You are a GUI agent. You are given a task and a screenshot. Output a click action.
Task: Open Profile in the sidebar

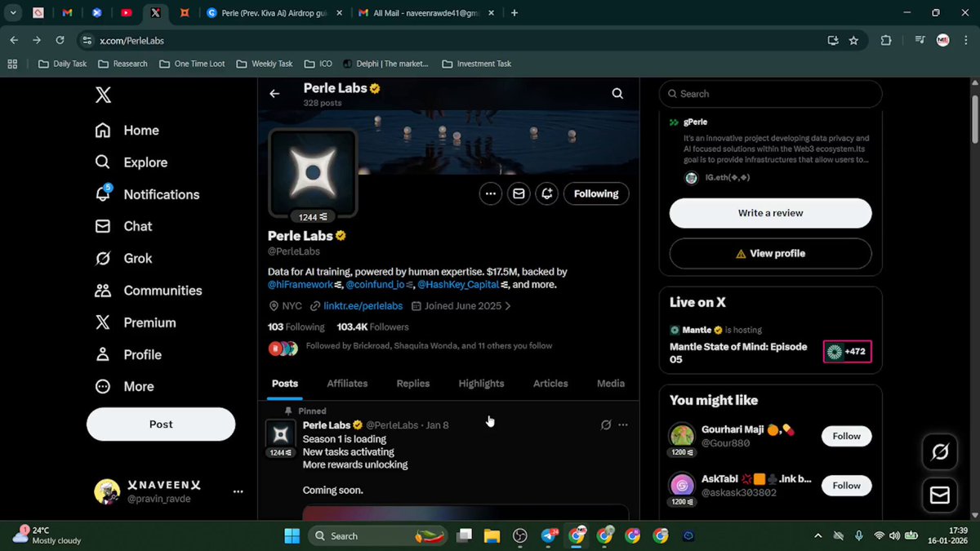[127, 354]
